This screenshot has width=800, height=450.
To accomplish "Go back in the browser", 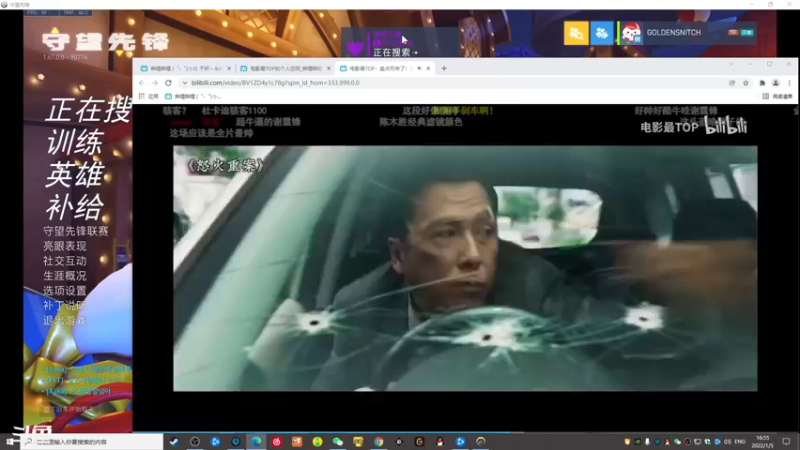I will (x=142, y=83).
